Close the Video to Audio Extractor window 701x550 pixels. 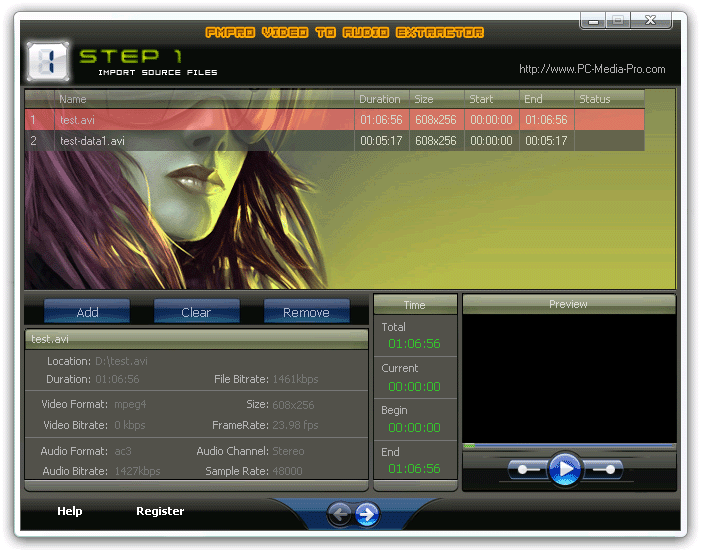650,21
